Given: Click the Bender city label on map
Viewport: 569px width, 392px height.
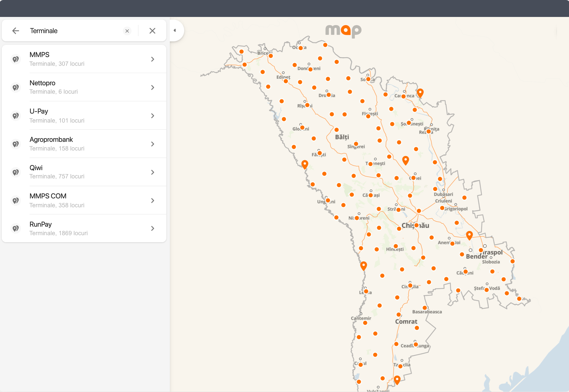Looking at the screenshot, I should (x=477, y=256).
